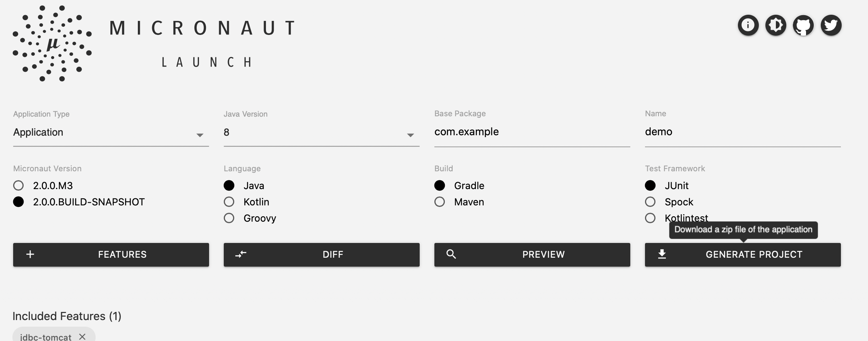Open the Twitter icon
The image size is (868, 341).
[x=831, y=25]
